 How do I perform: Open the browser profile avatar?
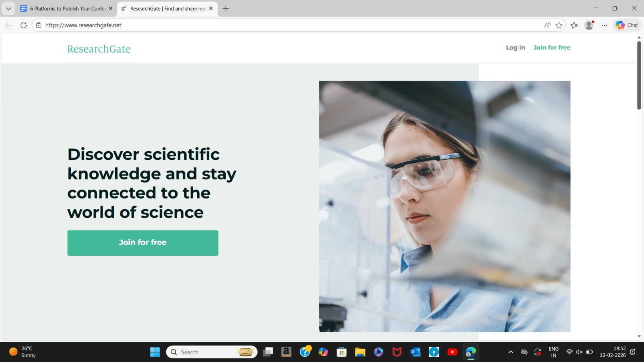point(589,25)
